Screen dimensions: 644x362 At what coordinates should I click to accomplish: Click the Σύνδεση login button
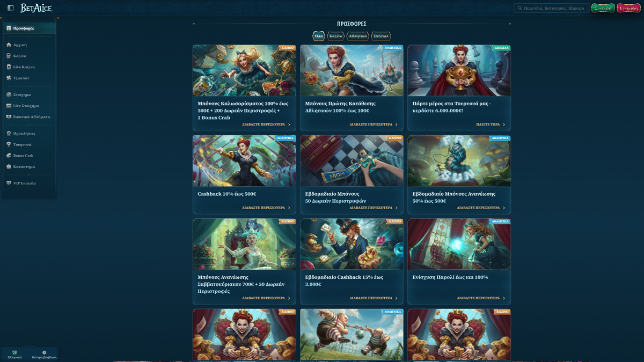603,8
